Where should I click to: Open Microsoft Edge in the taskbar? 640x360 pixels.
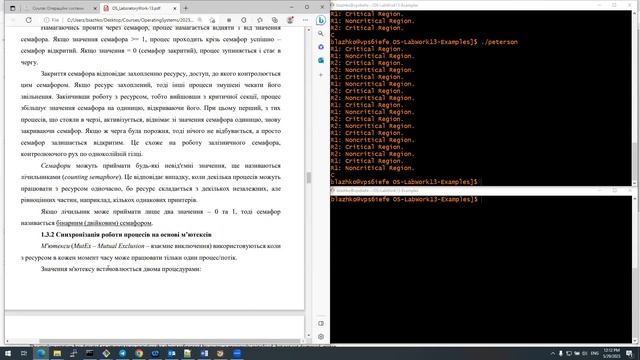point(40,353)
